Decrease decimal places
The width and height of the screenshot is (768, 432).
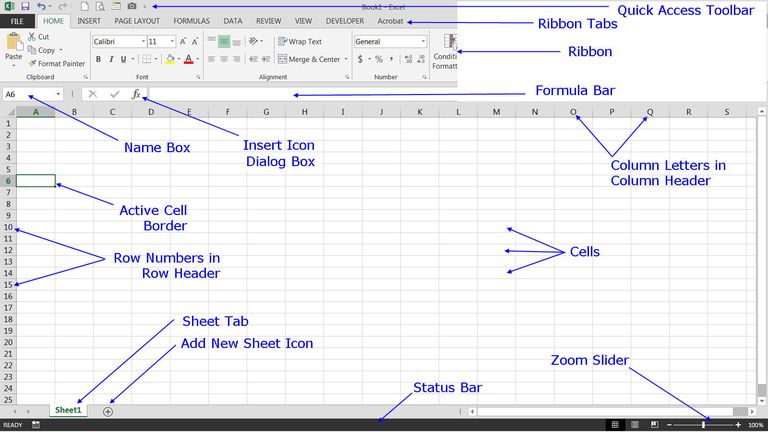(421, 59)
